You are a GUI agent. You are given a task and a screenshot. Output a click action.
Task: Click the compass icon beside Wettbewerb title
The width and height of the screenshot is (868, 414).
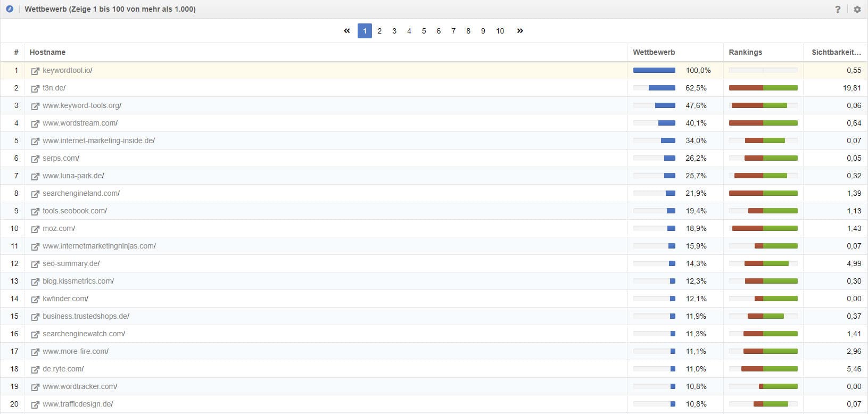[x=10, y=9]
